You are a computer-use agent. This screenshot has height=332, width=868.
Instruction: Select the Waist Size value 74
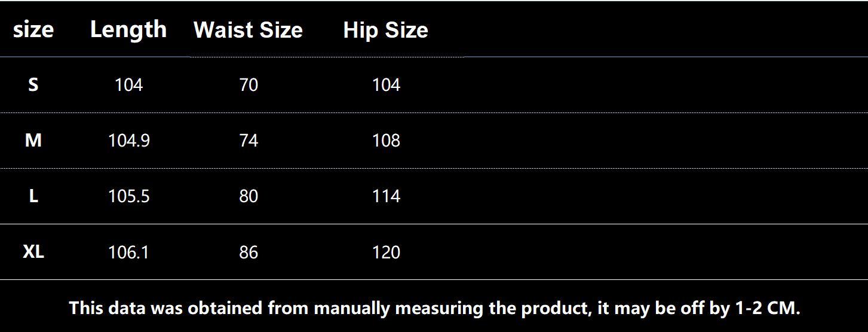[x=248, y=141]
